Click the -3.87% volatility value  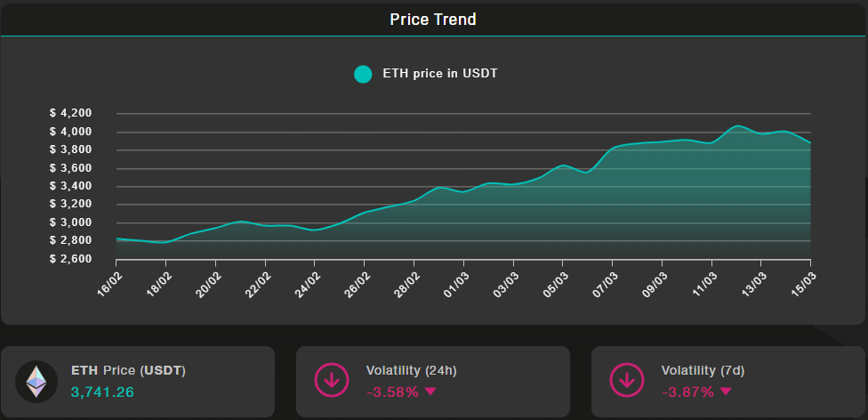coord(687,392)
